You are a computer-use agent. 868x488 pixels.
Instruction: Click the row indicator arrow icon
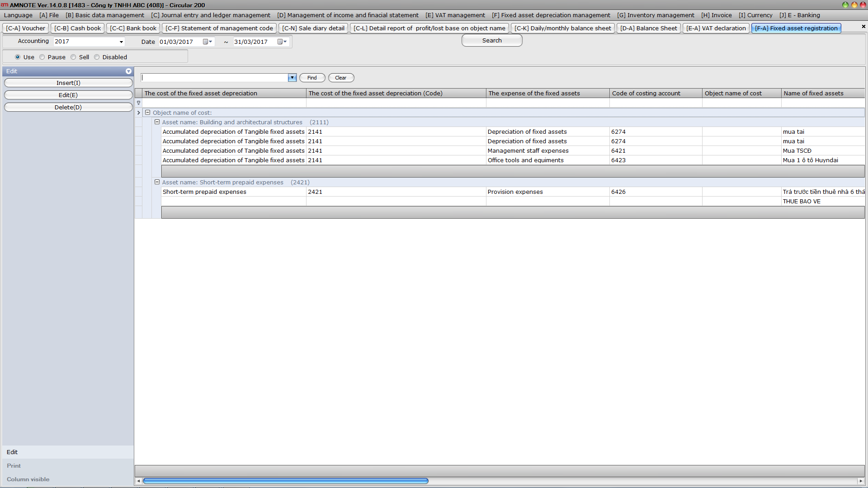click(139, 113)
